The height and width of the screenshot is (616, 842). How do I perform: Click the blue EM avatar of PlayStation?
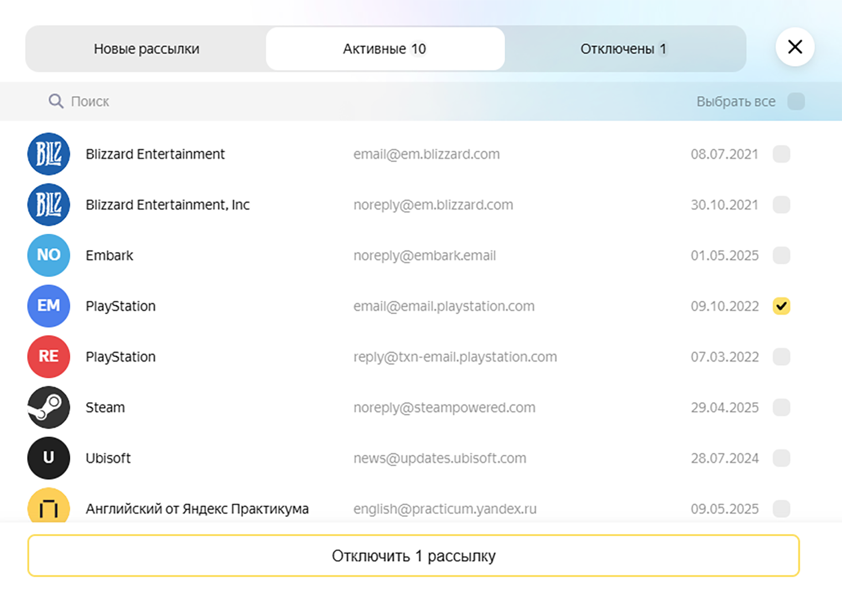pos(49,306)
